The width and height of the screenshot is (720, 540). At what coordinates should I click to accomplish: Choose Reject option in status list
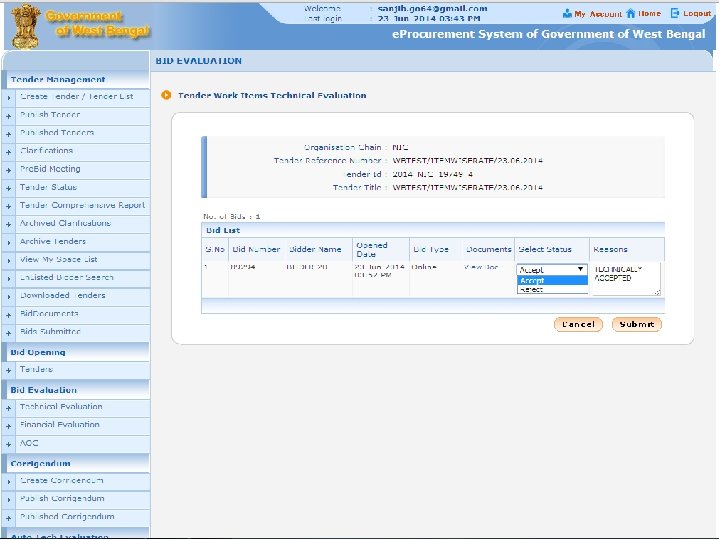point(552,289)
